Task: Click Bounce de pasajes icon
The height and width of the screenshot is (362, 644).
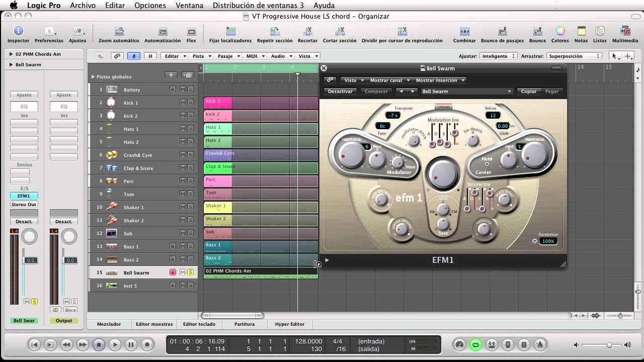Action: 502,31
